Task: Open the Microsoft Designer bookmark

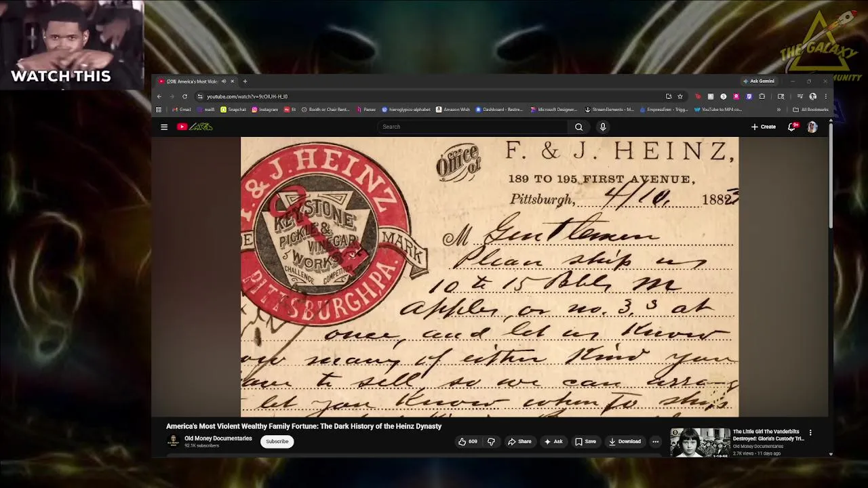Action: [x=554, y=109]
